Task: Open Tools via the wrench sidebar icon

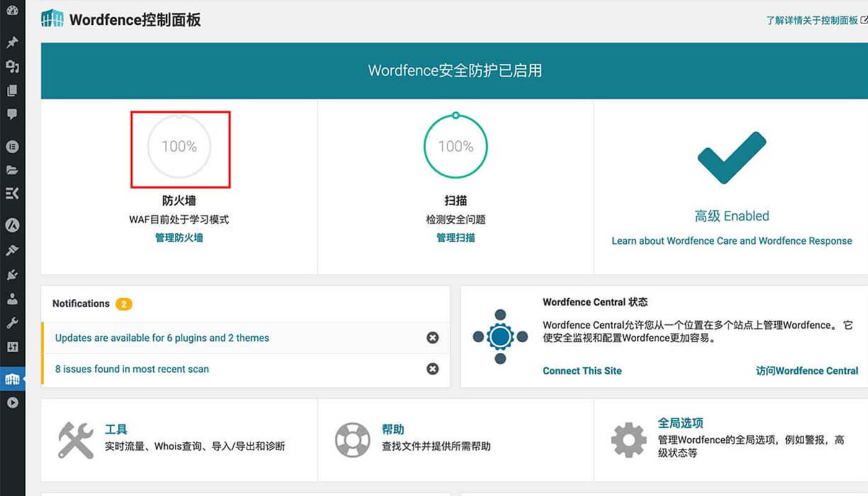Action: tap(12, 323)
